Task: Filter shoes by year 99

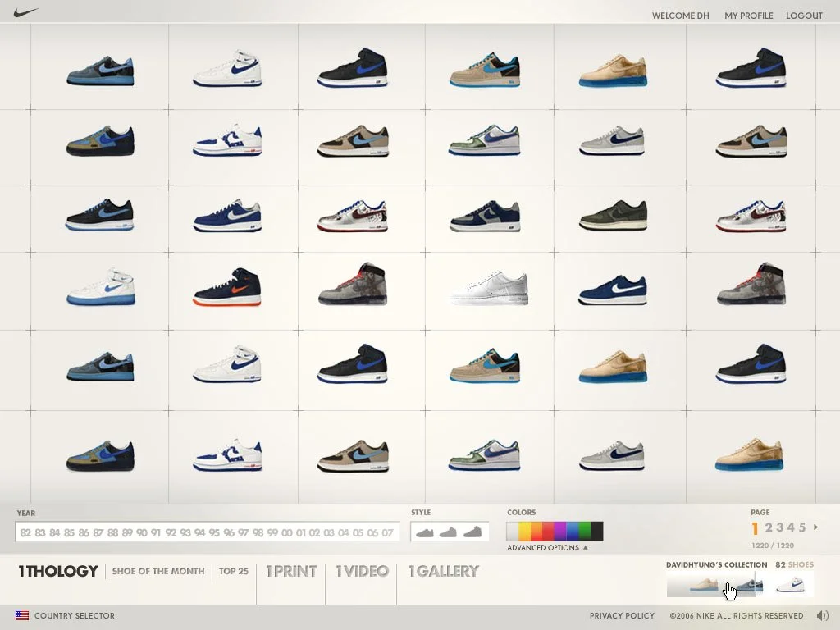Action: 272,533
